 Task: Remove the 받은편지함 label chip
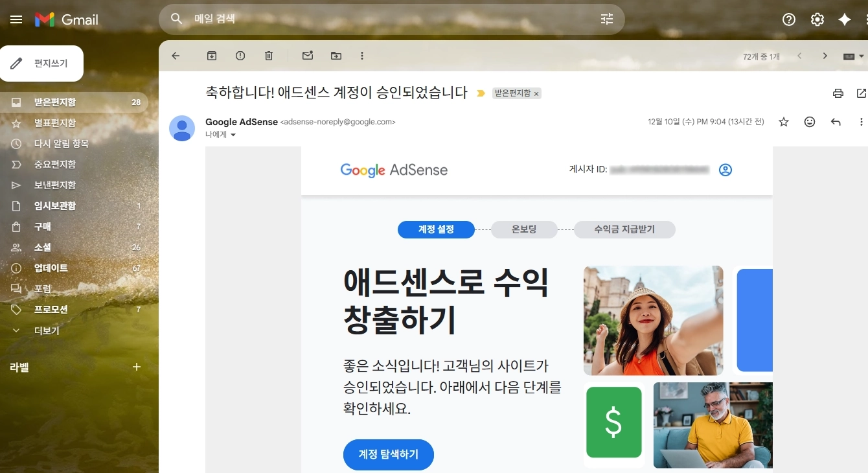536,94
